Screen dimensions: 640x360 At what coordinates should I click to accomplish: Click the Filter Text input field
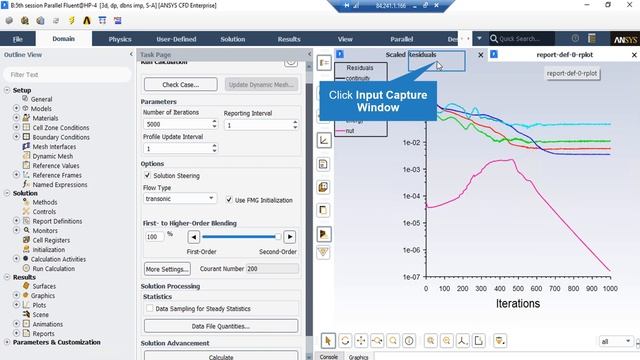67,75
